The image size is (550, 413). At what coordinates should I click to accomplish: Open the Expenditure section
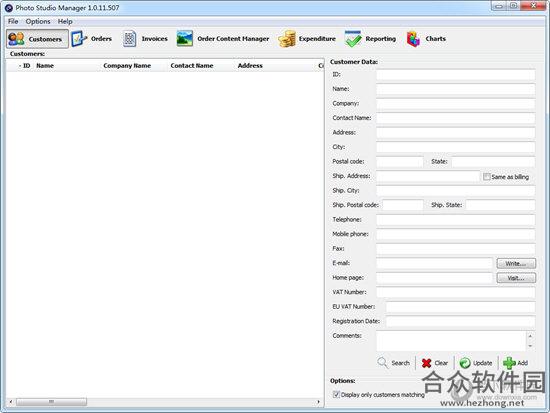(307, 39)
